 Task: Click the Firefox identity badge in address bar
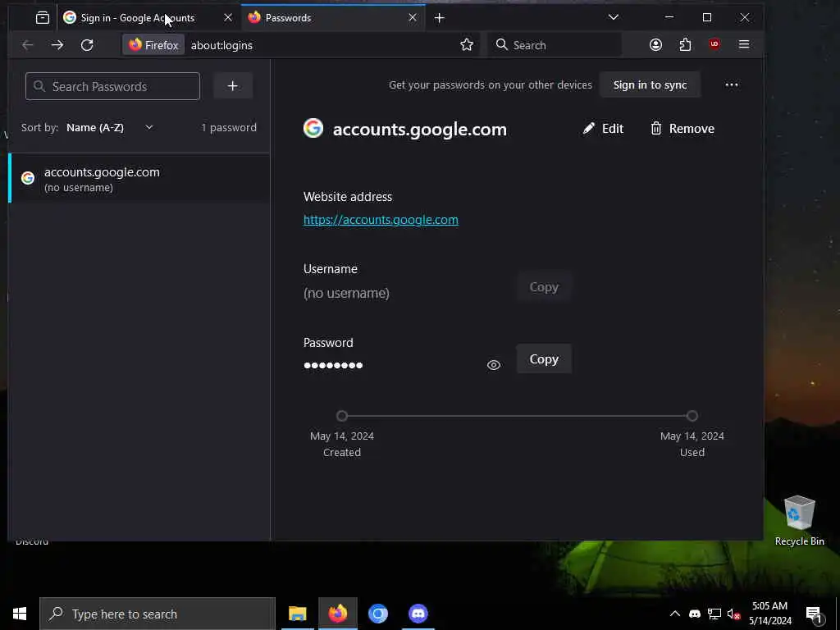(x=153, y=45)
